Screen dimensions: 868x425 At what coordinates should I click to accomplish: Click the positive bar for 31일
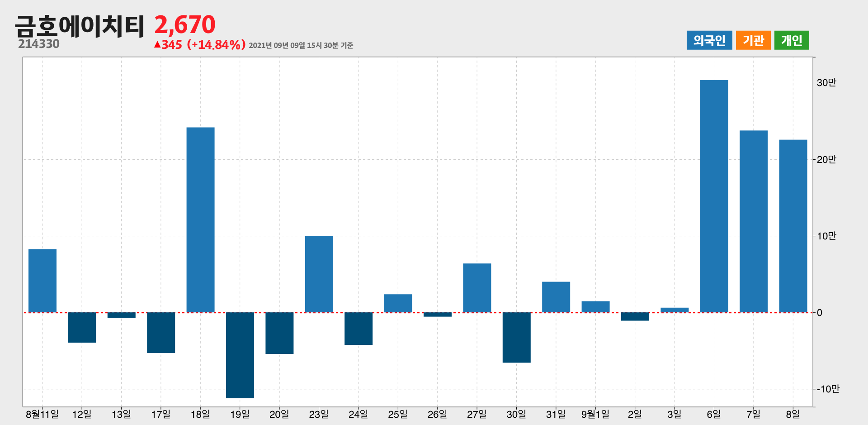pos(556,297)
